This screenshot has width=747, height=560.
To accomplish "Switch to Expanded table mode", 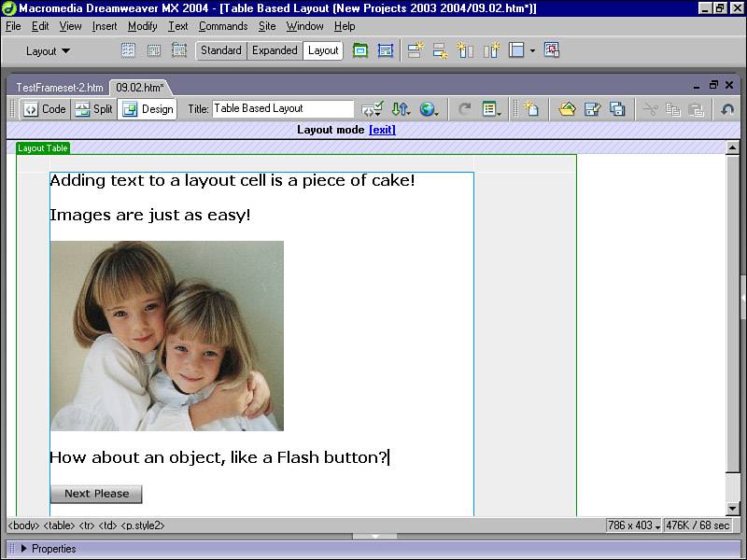I will 275,50.
